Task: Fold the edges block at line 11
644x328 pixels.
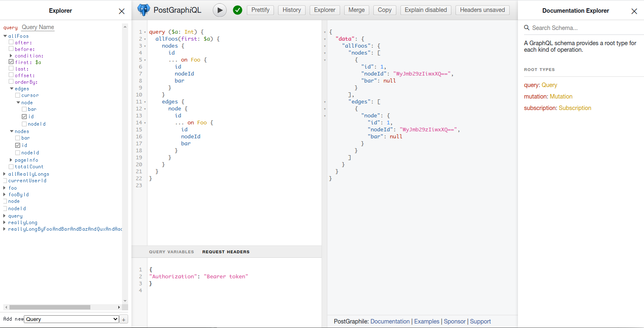Action: 145,102
